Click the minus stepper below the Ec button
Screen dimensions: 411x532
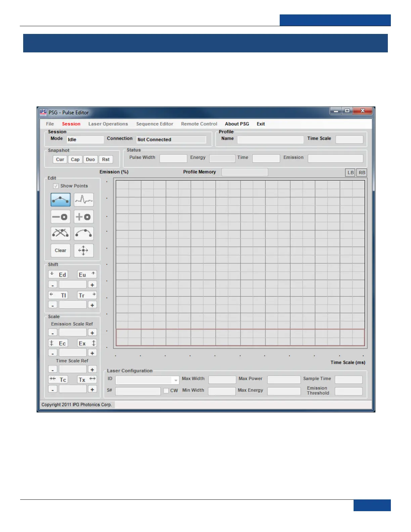[53, 353]
